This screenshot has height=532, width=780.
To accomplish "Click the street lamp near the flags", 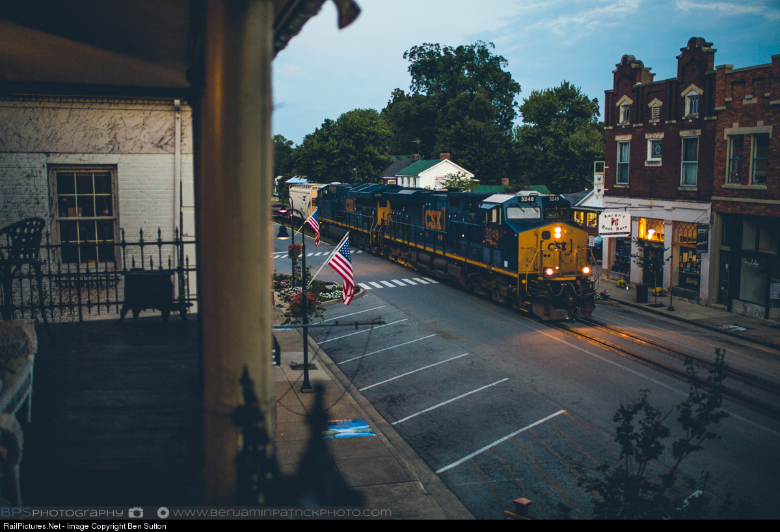I will point(282,231).
